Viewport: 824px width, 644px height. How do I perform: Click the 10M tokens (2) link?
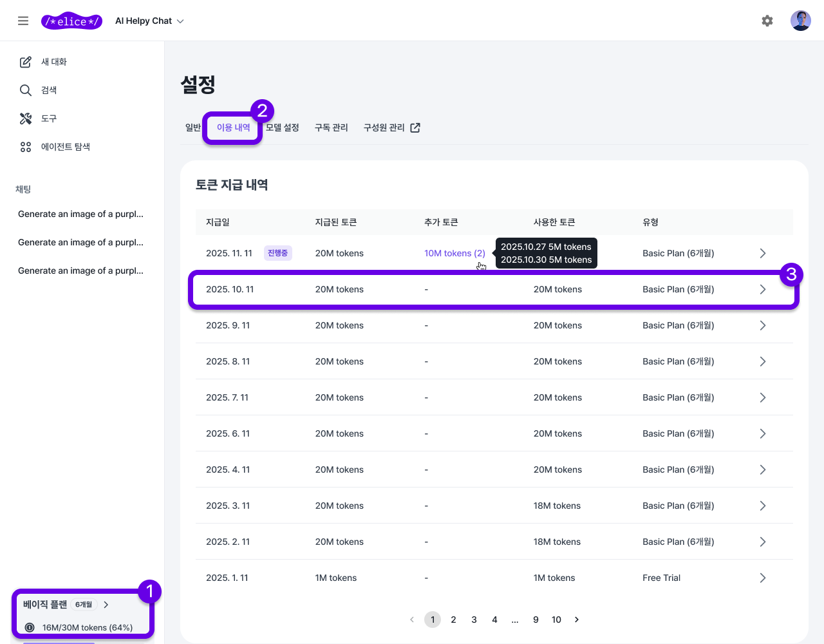454,253
